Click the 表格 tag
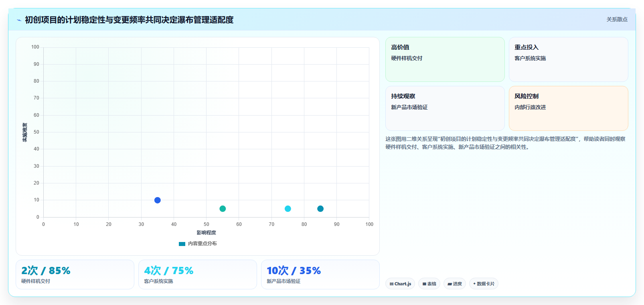Viewport: 644px width, 305px height. [429, 284]
